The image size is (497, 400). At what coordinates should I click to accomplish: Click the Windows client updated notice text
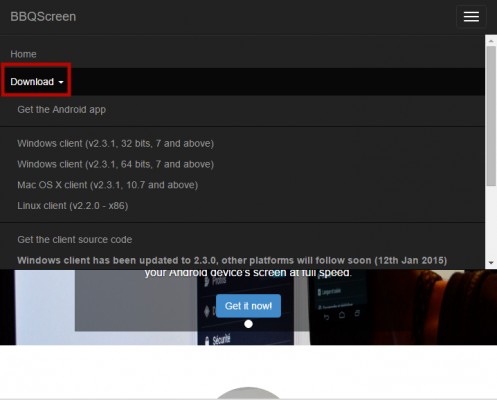point(232,260)
